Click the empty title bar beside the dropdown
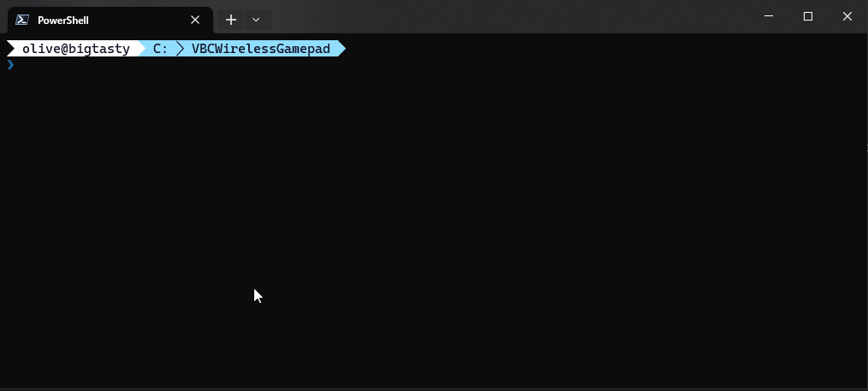Screen dimensions: 868x391 click(x=509, y=16)
